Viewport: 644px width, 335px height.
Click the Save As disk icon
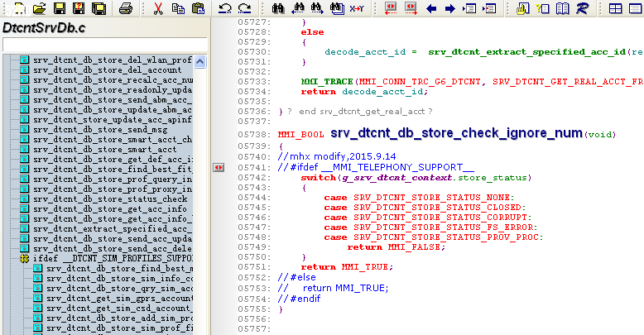pyautogui.click(x=79, y=7)
